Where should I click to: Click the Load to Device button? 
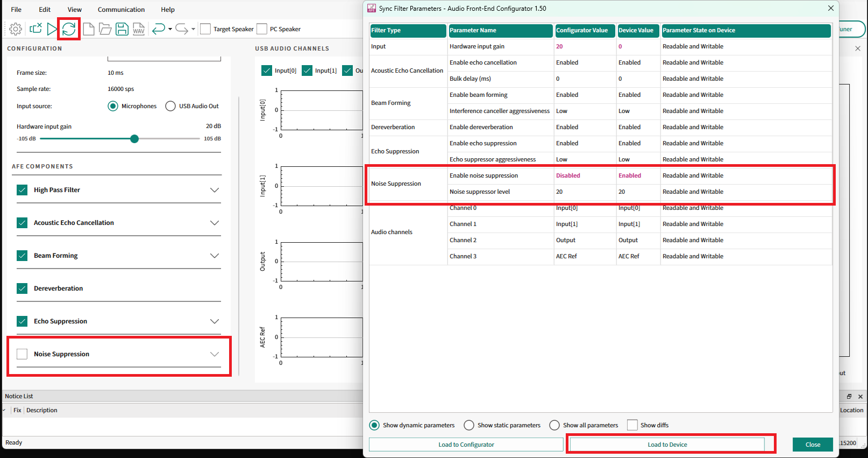tap(667, 445)
